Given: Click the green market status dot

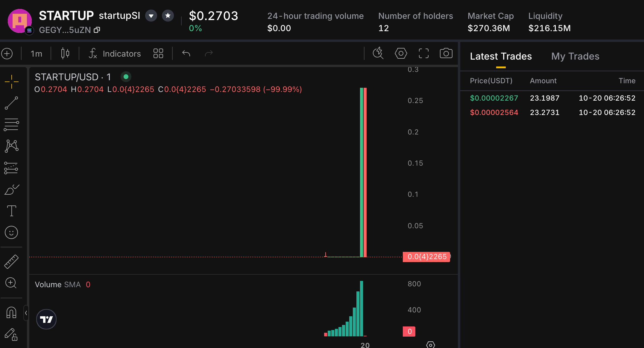Looking at the screenshot, I should tap(126, 77).
